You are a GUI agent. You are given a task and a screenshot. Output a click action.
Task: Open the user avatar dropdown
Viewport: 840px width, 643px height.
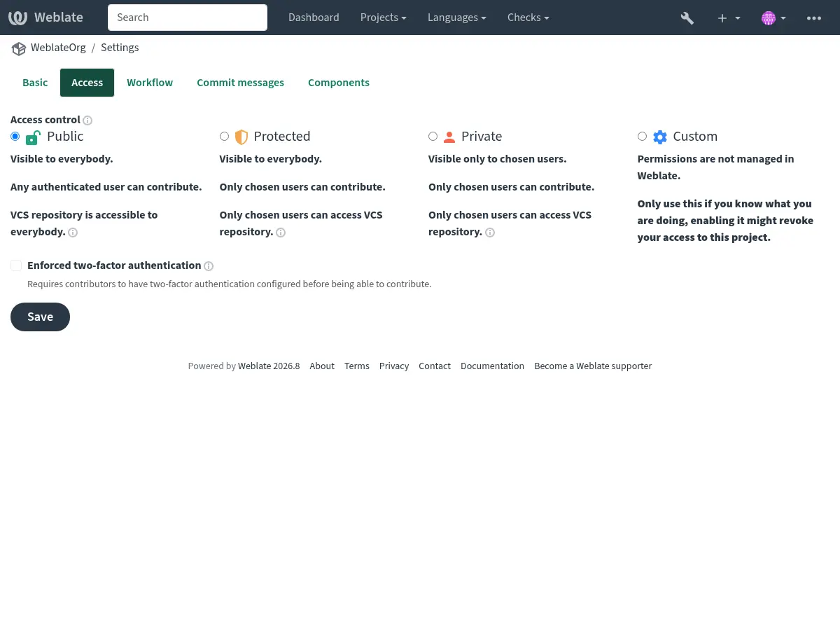pyautogui.click(x=773, y=18)
